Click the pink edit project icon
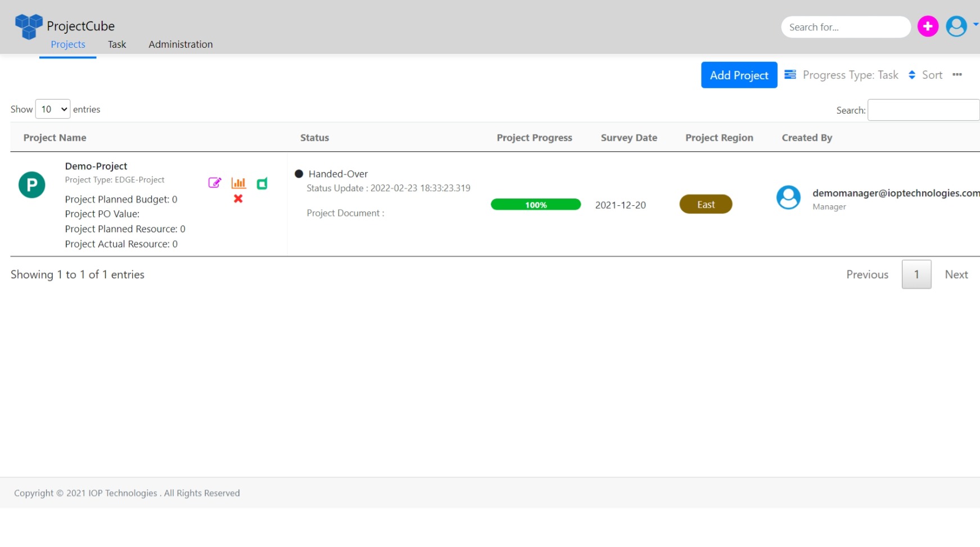This screenshot has height=547, width=980. 214,183
